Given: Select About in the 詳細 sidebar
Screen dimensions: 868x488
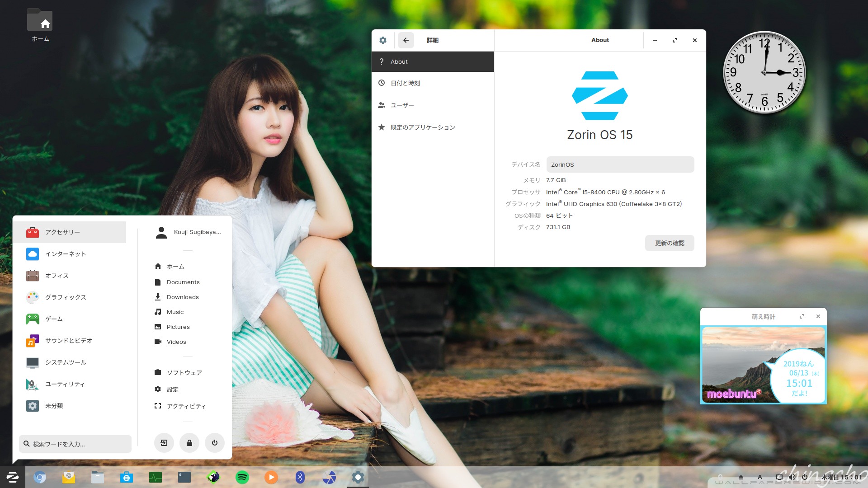Looking at the screenshot, I should 433,61.
